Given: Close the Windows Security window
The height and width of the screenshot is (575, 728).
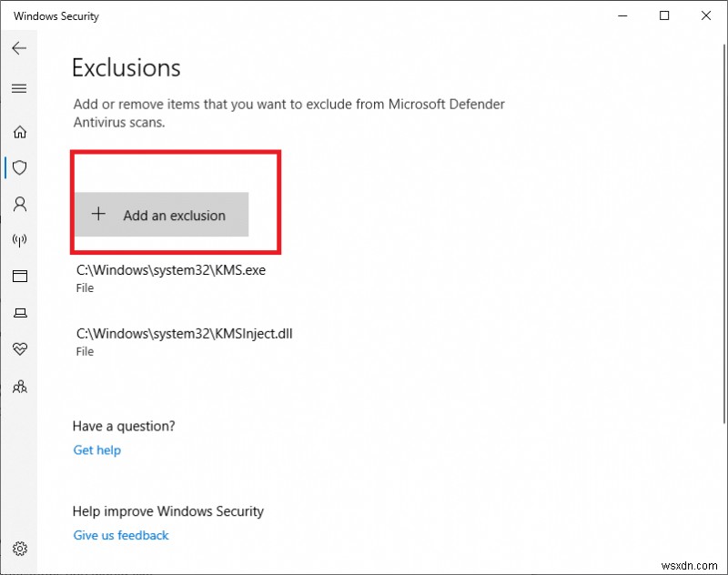Looking at the screenshot, I should (x=706, y=15).
